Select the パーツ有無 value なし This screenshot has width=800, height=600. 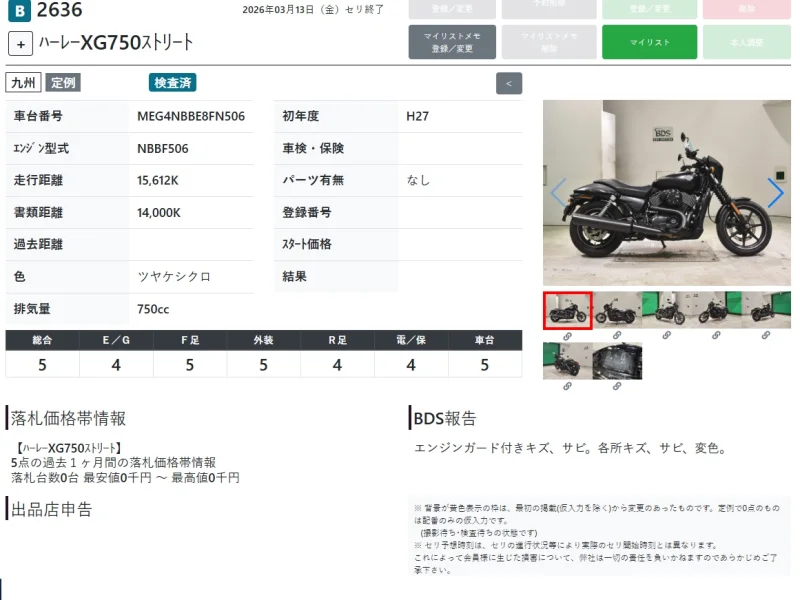point(418,180)
